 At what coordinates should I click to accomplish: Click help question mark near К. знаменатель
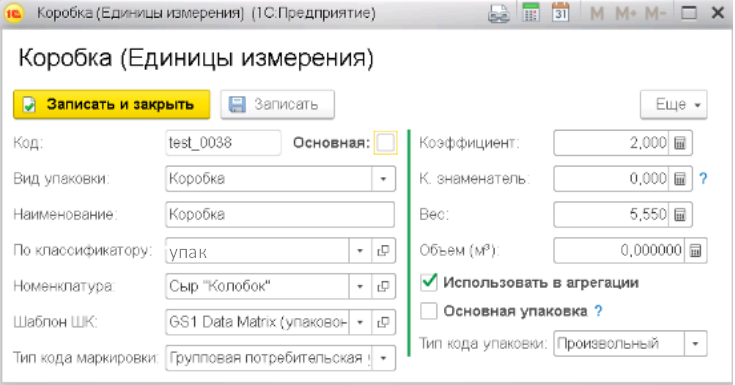pyautogui.click(x=703, y=179)
